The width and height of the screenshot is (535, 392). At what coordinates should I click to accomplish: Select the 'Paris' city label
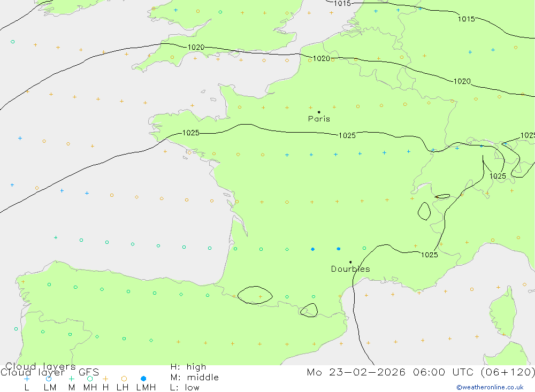point(319,119)
